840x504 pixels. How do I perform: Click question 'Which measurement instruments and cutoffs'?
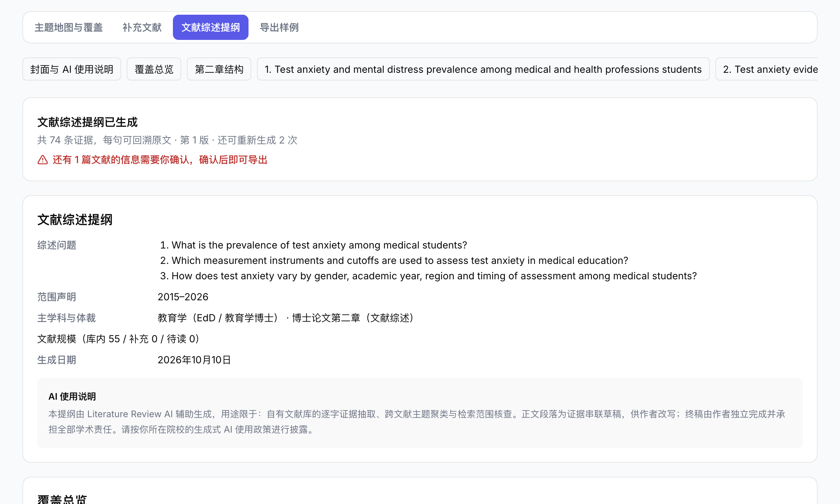(400, 260)
